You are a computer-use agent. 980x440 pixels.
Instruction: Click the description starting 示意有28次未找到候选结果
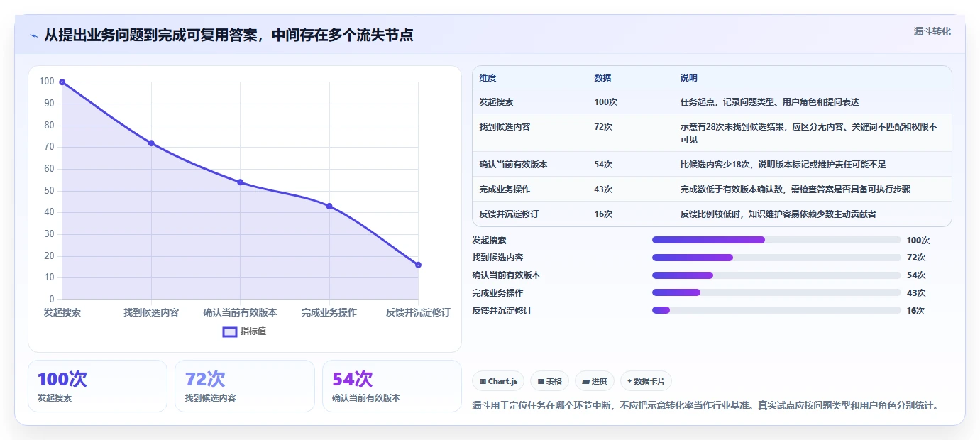click(x=808, y=133)
